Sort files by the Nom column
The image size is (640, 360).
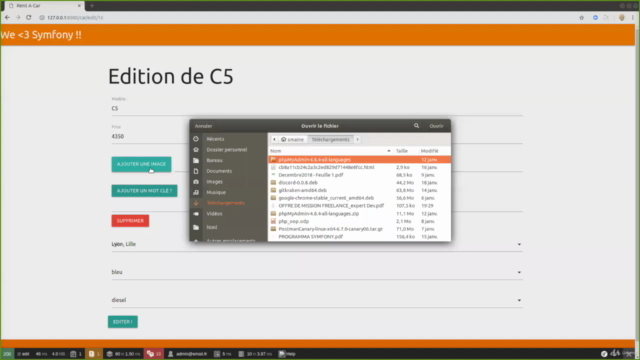pos(330,151)
